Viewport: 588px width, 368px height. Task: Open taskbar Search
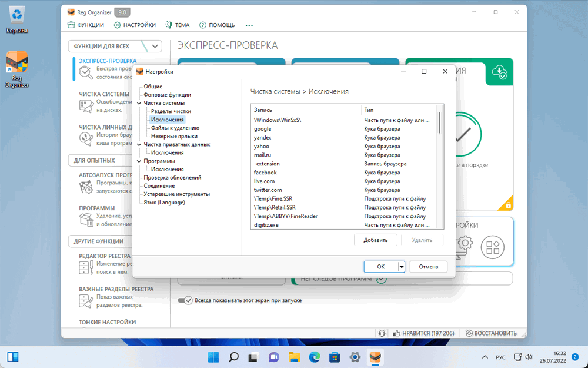pyautogui.click(x=233, y=357)
